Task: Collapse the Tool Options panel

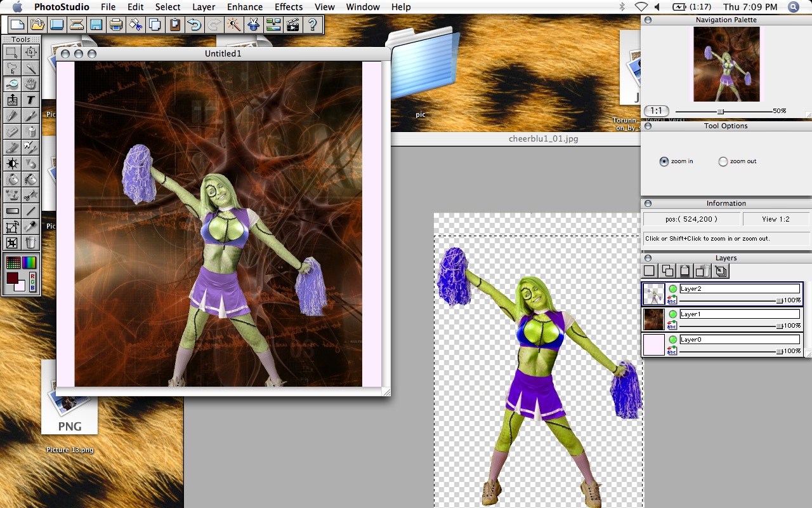Action: pos(648,126)
